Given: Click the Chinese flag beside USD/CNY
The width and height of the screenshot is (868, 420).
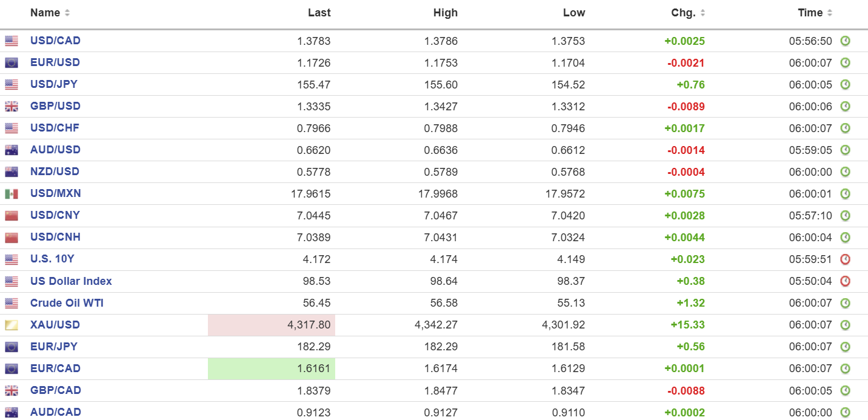Looking at the screenshot, I should tap(12, 216).
